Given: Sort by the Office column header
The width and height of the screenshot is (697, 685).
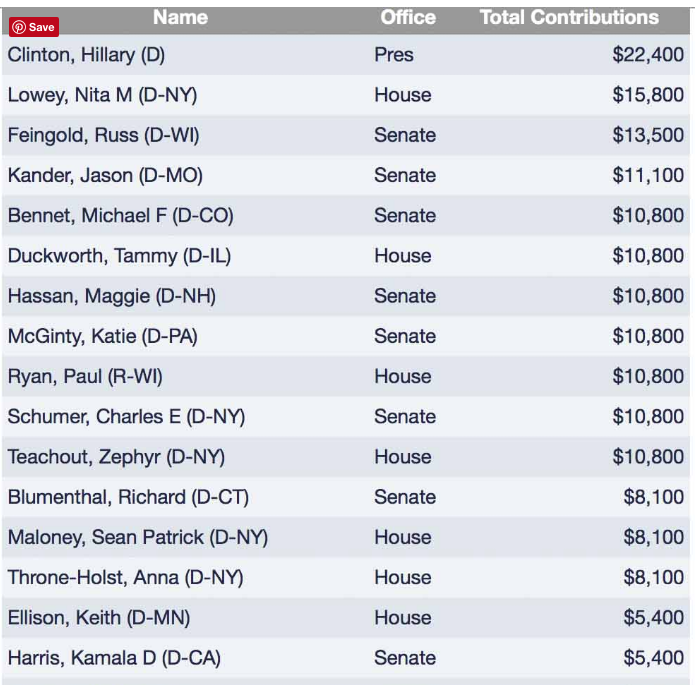Looking at the screenshot, I should click(x=408, y=17).
